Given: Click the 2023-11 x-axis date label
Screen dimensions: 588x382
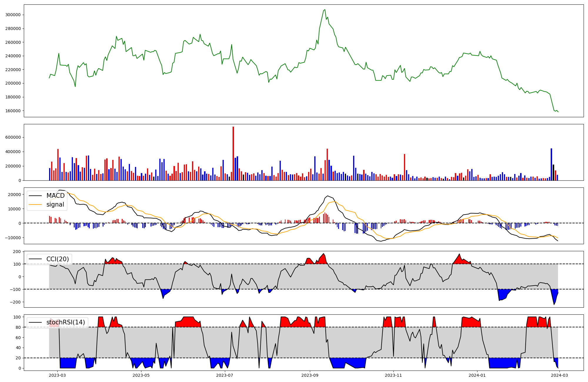Looking at the screenshot, I should click(393, 375).
